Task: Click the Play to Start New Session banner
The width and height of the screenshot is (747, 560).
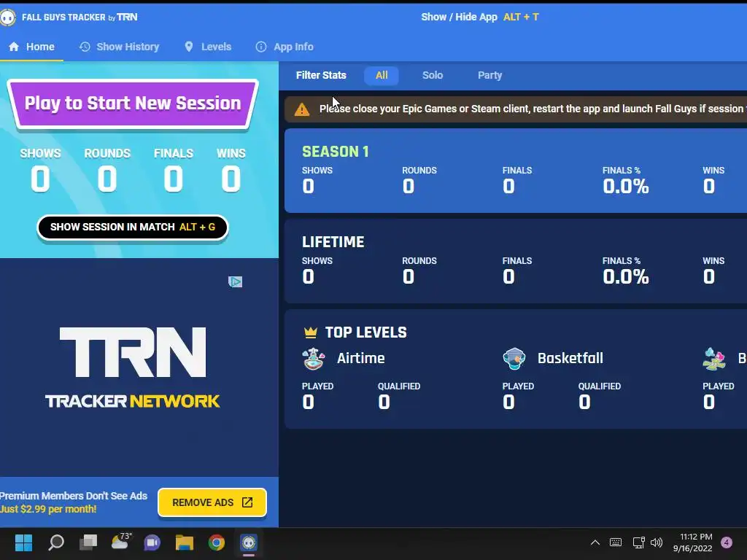Action: (x=133, y=104)
